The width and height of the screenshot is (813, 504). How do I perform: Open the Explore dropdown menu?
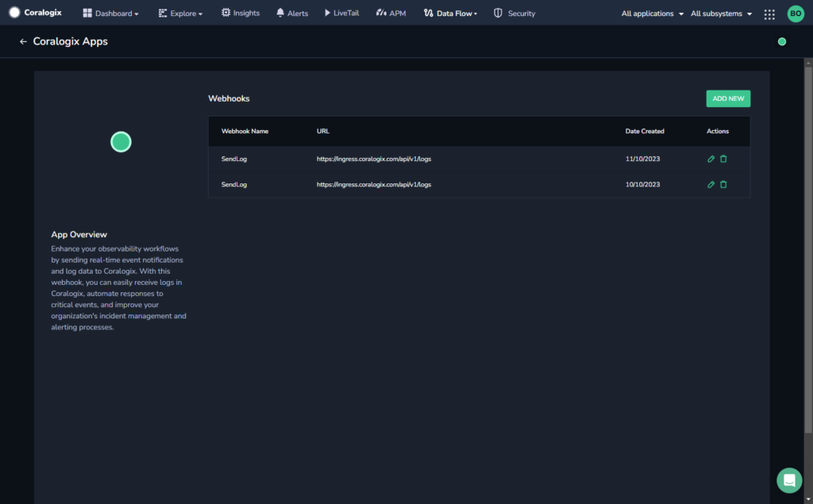[180, 13]
